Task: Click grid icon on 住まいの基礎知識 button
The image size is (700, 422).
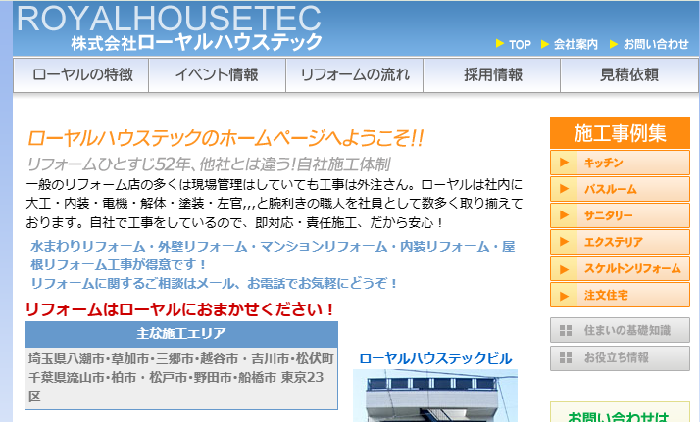Action: pyautogui.click(x=566, y=330)
